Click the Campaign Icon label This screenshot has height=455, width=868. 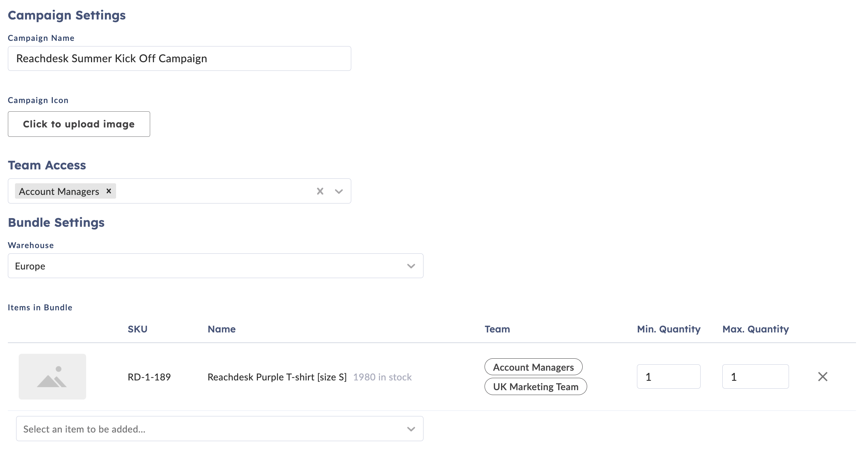38,100
